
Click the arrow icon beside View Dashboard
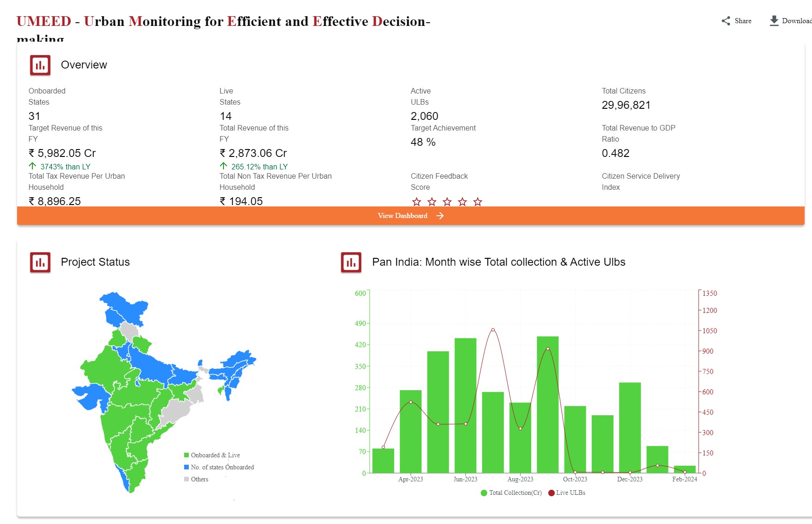440,216
